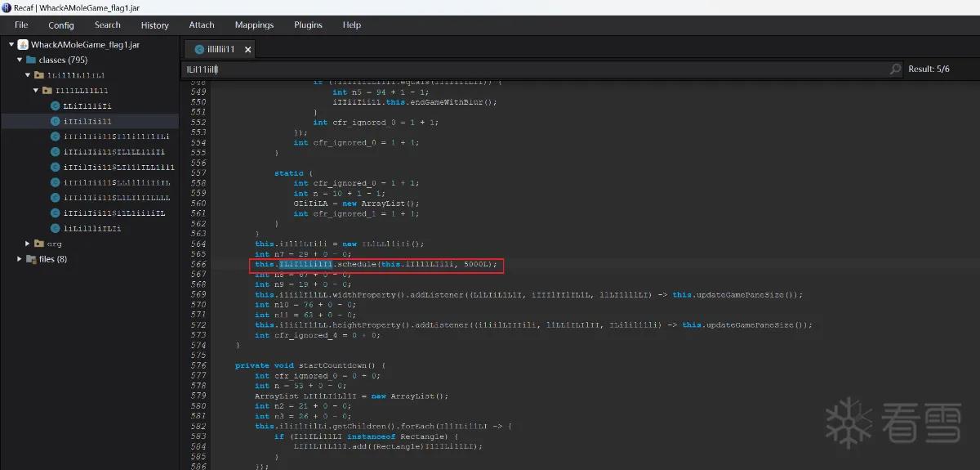Click the search magnifier icon

coord(895,69)
